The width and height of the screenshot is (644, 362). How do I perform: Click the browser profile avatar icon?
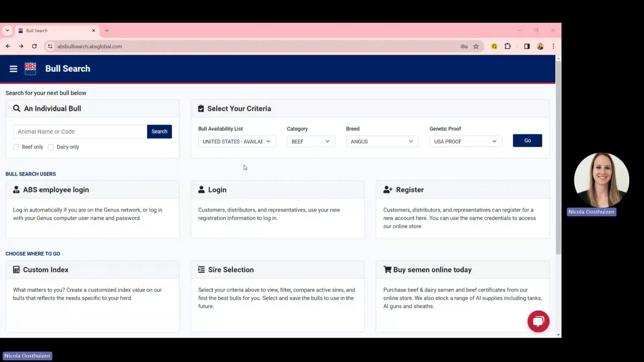point(540,46)
